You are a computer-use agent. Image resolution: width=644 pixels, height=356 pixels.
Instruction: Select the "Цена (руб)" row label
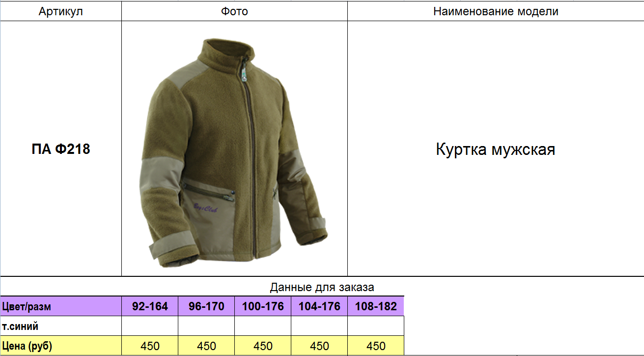[x=60, y=346]
